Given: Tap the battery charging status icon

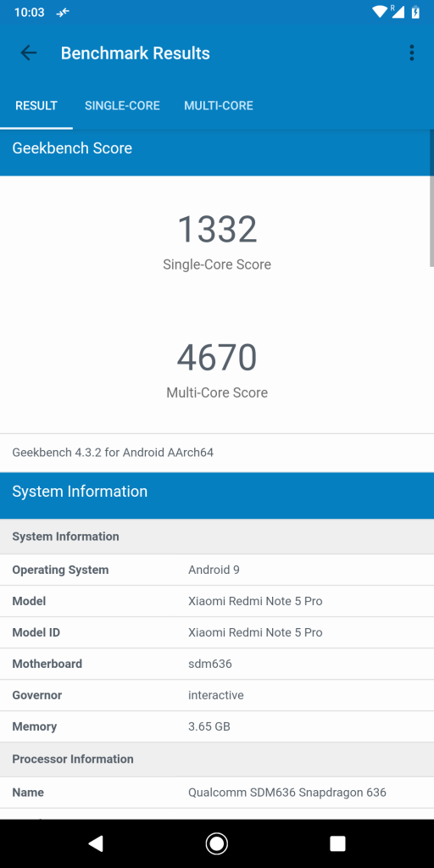Looking at the screenshot, I should tap(415, 12).
